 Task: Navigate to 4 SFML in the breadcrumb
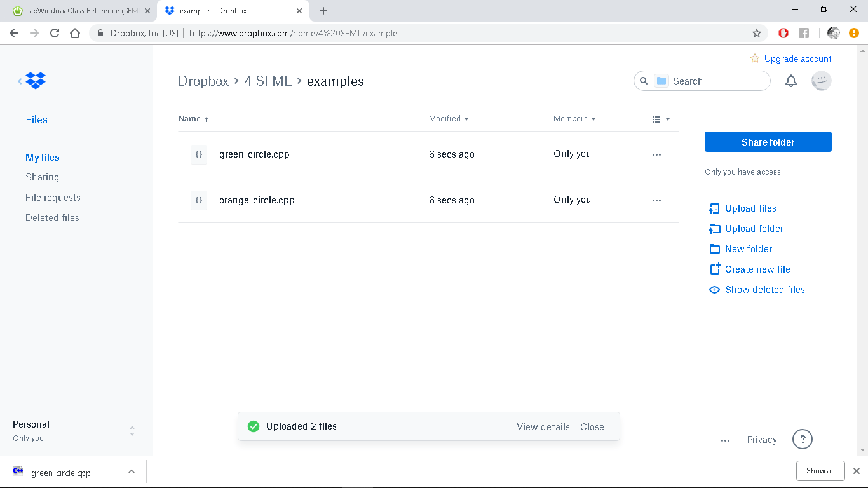click(268, 81)
